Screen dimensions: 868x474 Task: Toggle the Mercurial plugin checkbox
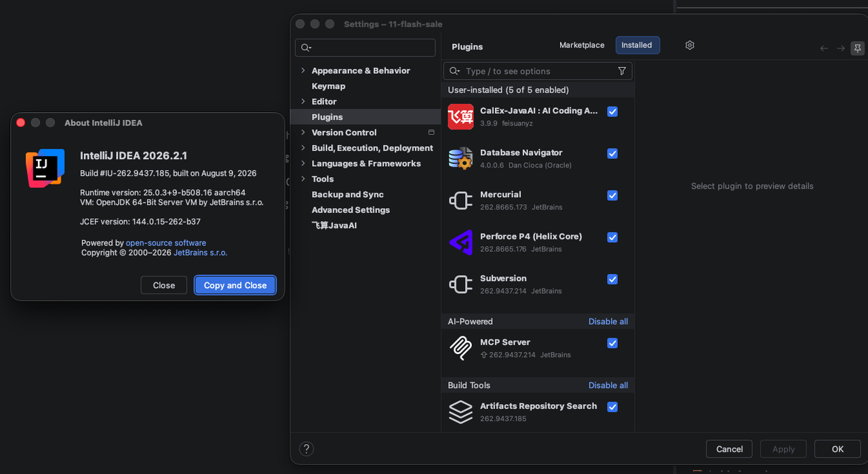[x=612, y=195]
